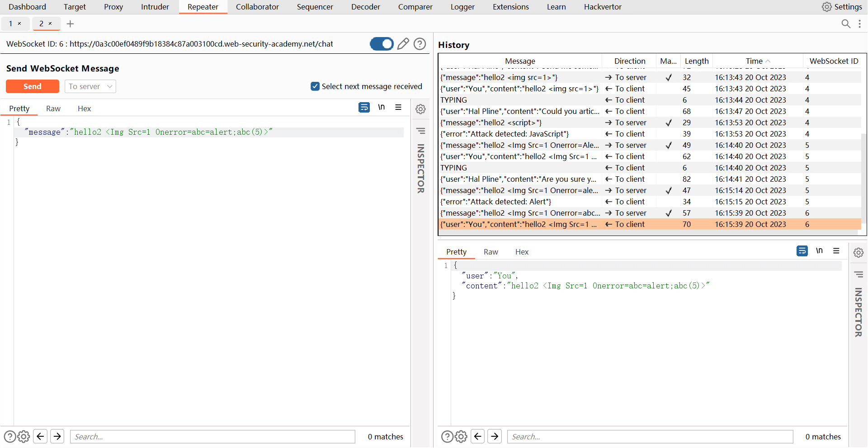Click the search magnifier at top right
The width and height of the screenshot is (868, 448).
tap(846, 24)
